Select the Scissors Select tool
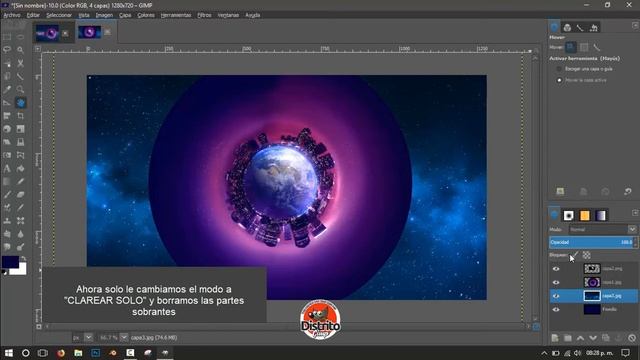 click(20, 63)
